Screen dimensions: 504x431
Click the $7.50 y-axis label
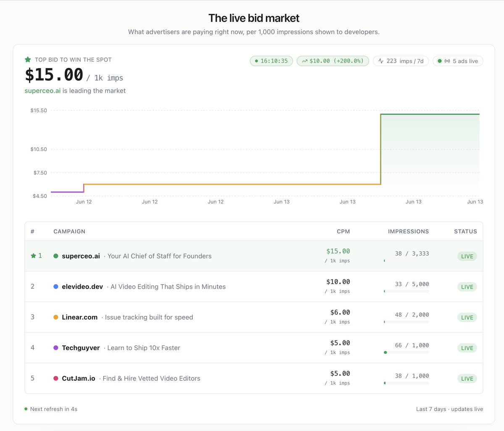click(x=40, y=172)
